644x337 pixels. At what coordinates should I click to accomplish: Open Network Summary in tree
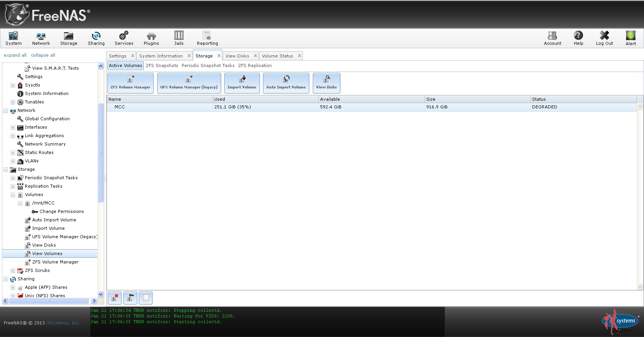45,144
